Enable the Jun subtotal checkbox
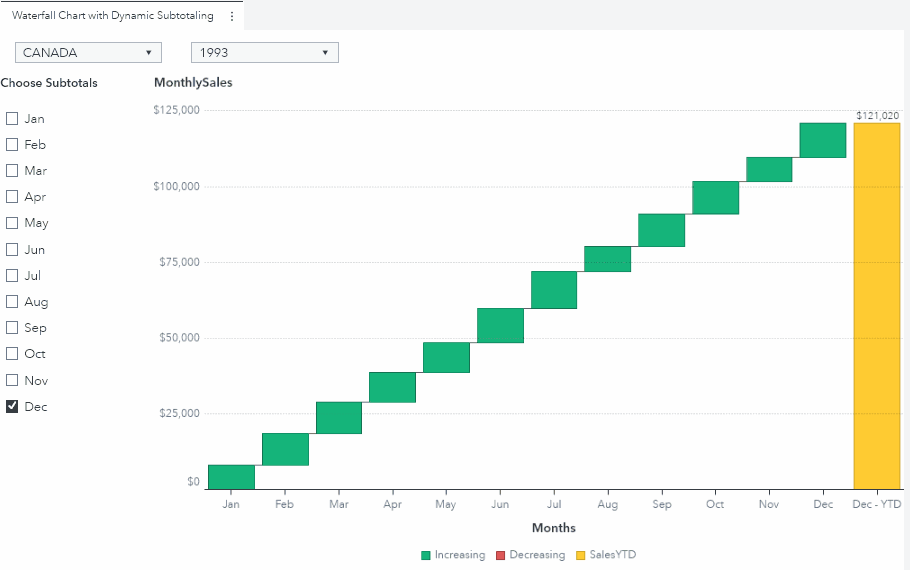The image size is (910, 570). click(12, 249)
